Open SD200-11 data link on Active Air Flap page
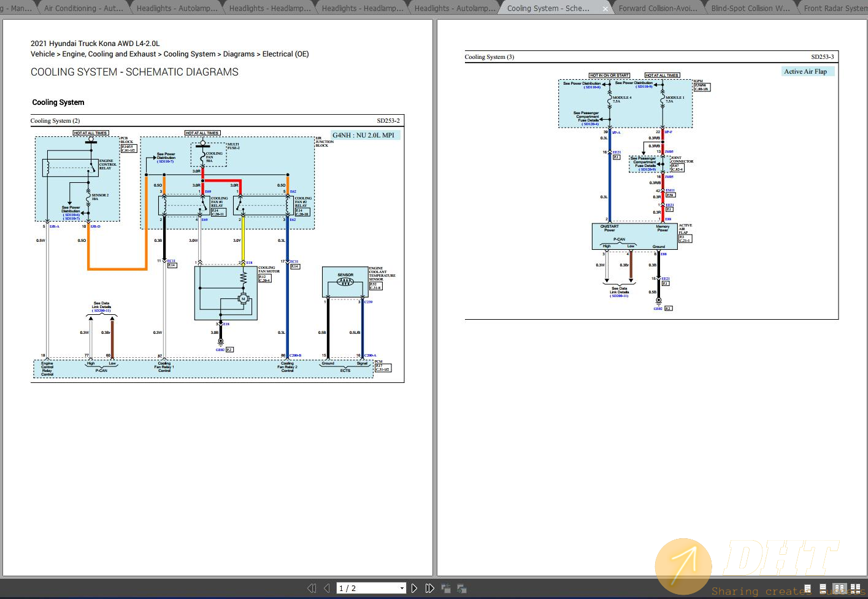 620,296
